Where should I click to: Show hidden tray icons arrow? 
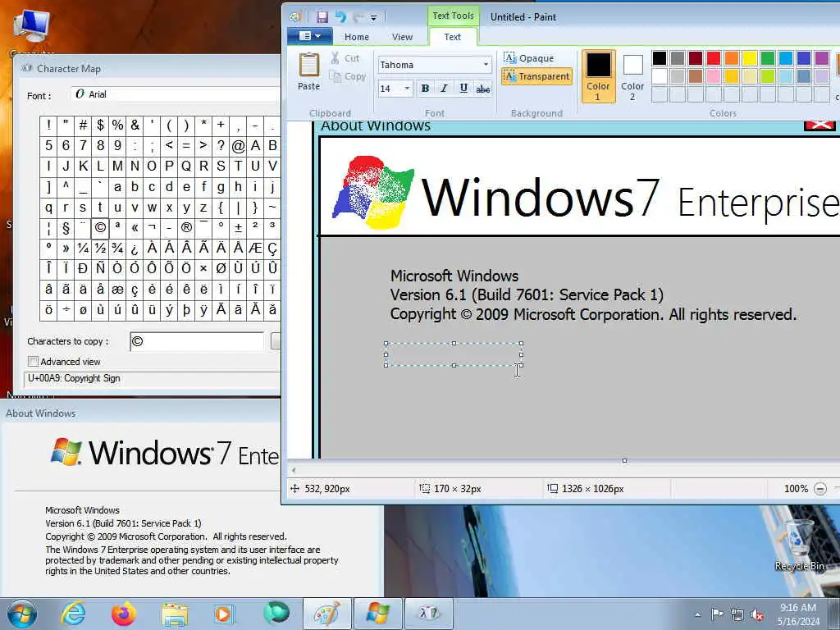697,614
